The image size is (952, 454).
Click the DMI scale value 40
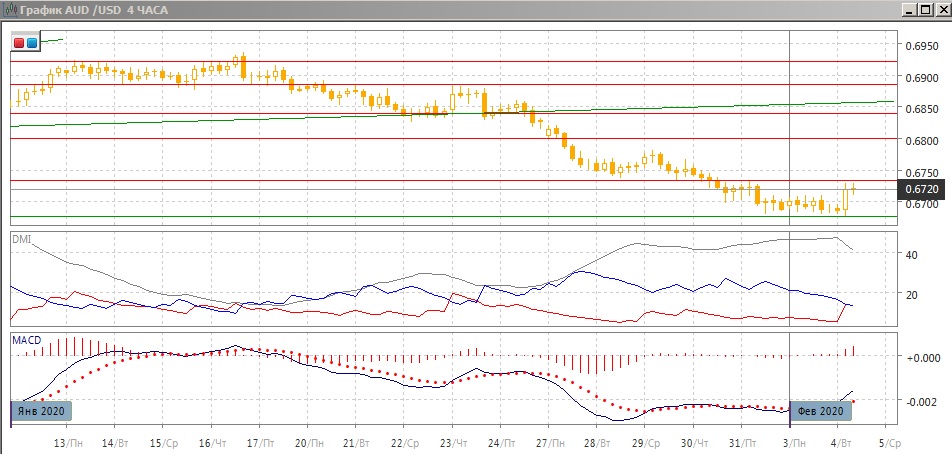[x=912, y=255]
